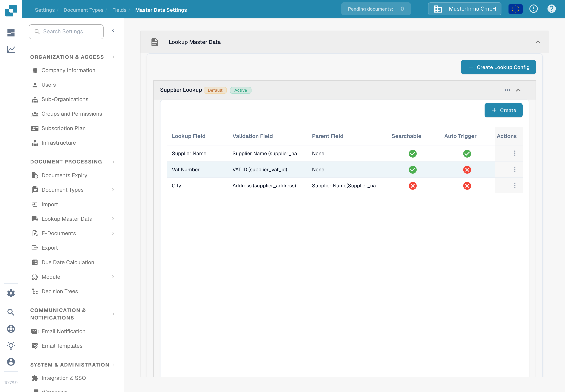The height and width of the screenshot is (392, 565).
Task: Click the lightbulb ideas icon
Action: coord(11,345)
